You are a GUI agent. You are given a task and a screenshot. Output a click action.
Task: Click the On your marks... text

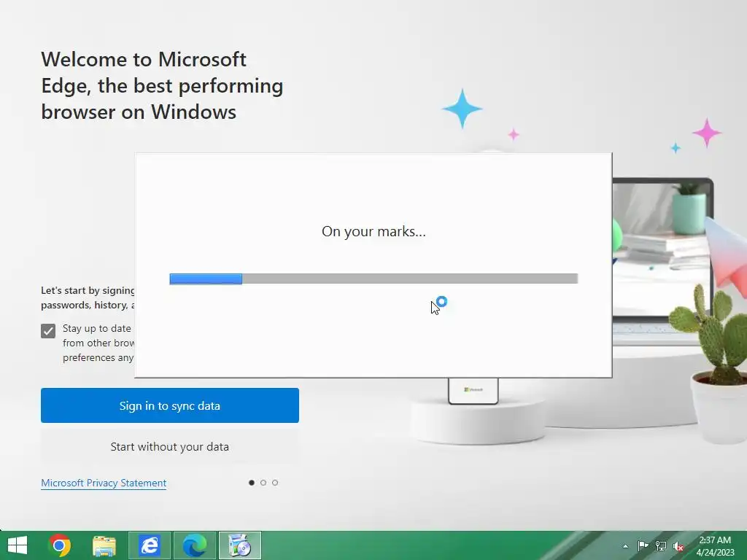click(373, 231)
